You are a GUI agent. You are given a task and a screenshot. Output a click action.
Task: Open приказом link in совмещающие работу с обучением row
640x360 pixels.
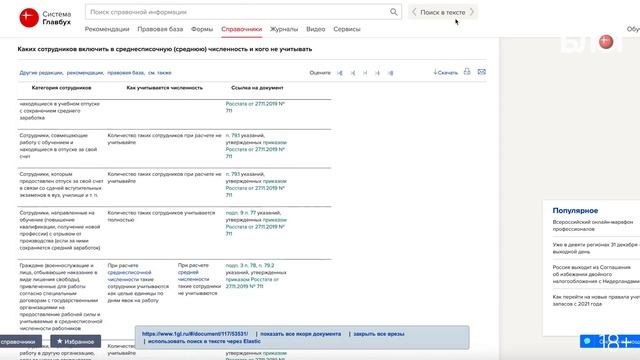tap(275, 142)
